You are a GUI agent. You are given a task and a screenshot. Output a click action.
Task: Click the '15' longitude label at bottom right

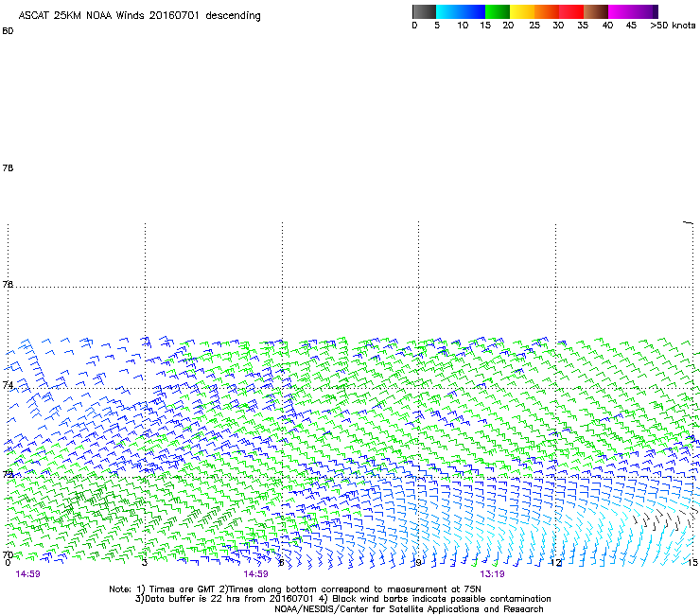pos(692,563)
